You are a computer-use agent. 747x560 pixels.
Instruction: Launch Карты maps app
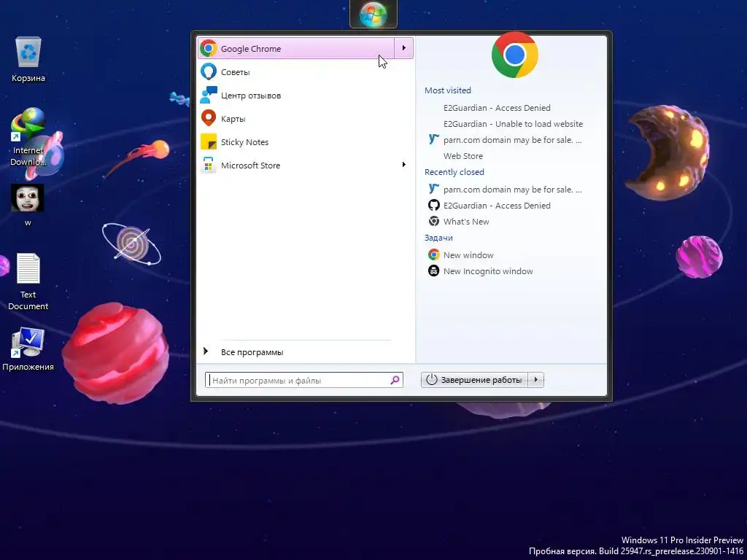(305, 119)
